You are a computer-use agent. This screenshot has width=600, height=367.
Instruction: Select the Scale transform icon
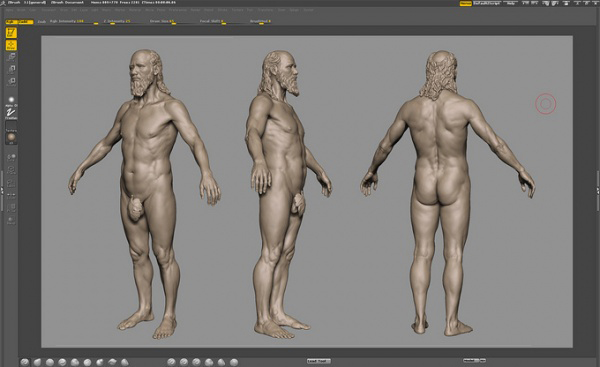11,69
